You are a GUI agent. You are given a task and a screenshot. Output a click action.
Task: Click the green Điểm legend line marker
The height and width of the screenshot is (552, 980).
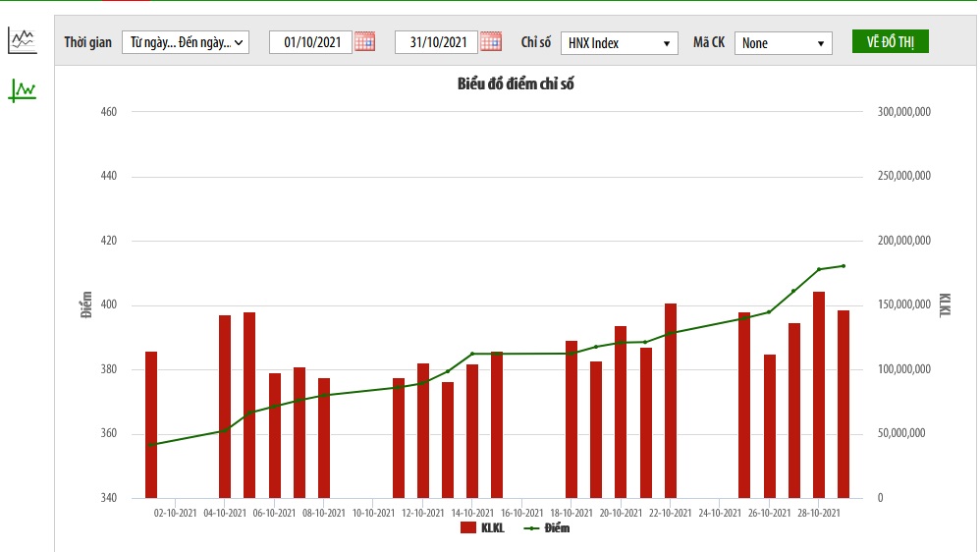(x=531, y=528)
